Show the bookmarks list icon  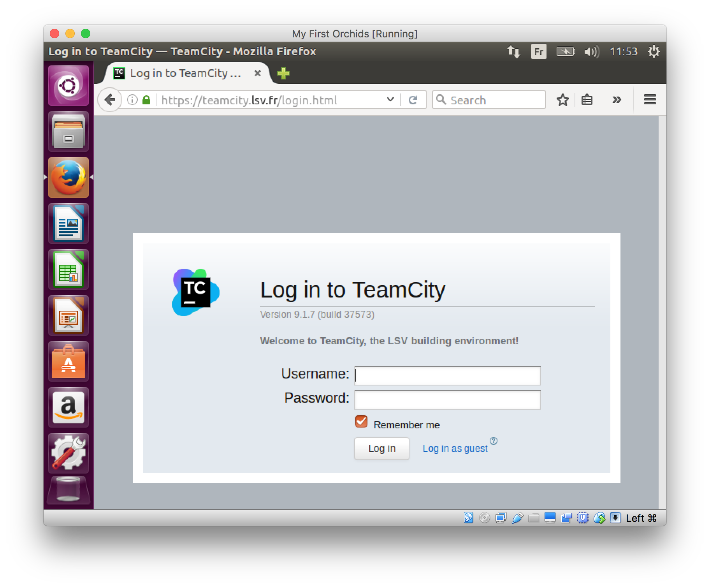pos(587,100)
